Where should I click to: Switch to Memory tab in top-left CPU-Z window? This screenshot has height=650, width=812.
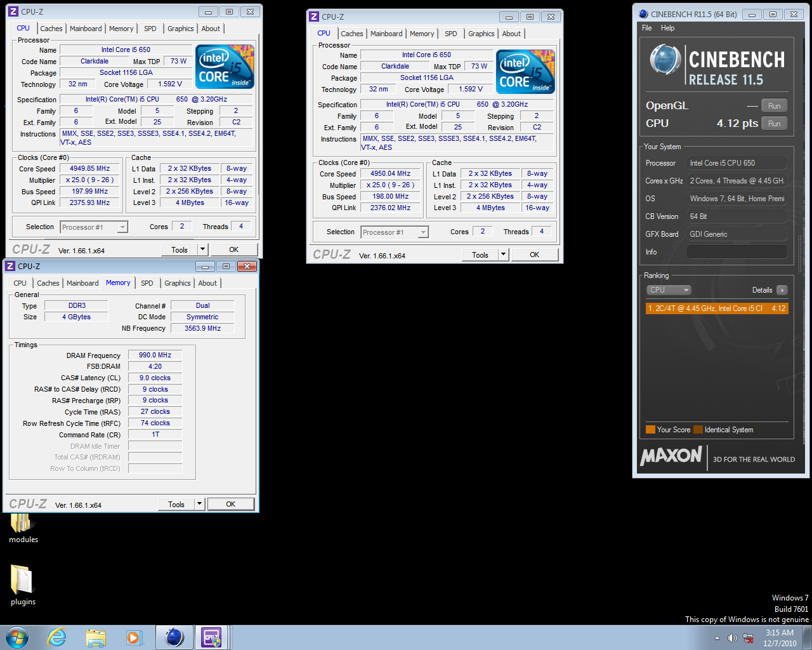(121, 29)
